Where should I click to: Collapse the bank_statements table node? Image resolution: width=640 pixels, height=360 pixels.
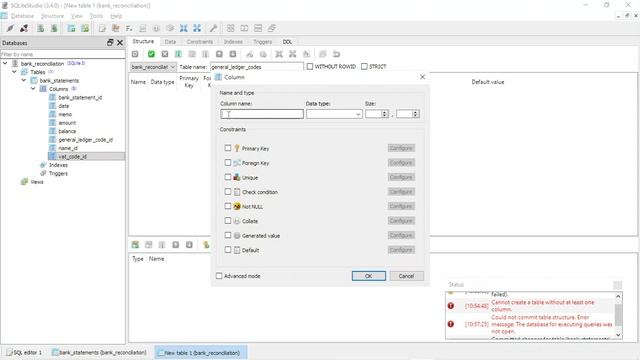[24, 80]
